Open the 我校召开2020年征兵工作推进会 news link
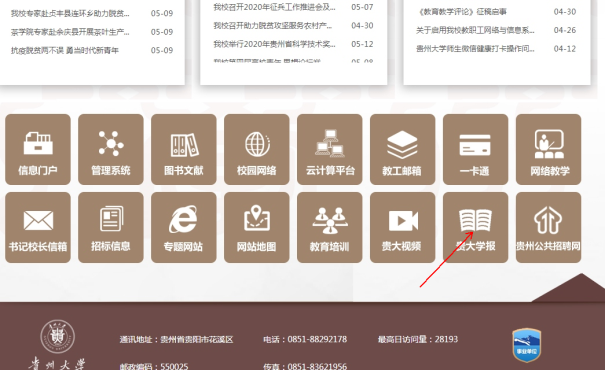This screenshot has height=370, width=605. [x=274, y=7]
